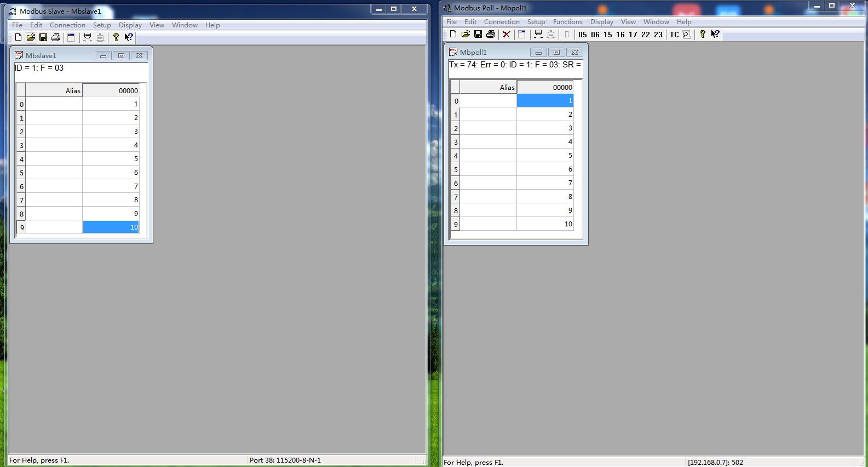
Task: Select the cell with value 10 in Mbpoll1
Action: coord(545,224)
